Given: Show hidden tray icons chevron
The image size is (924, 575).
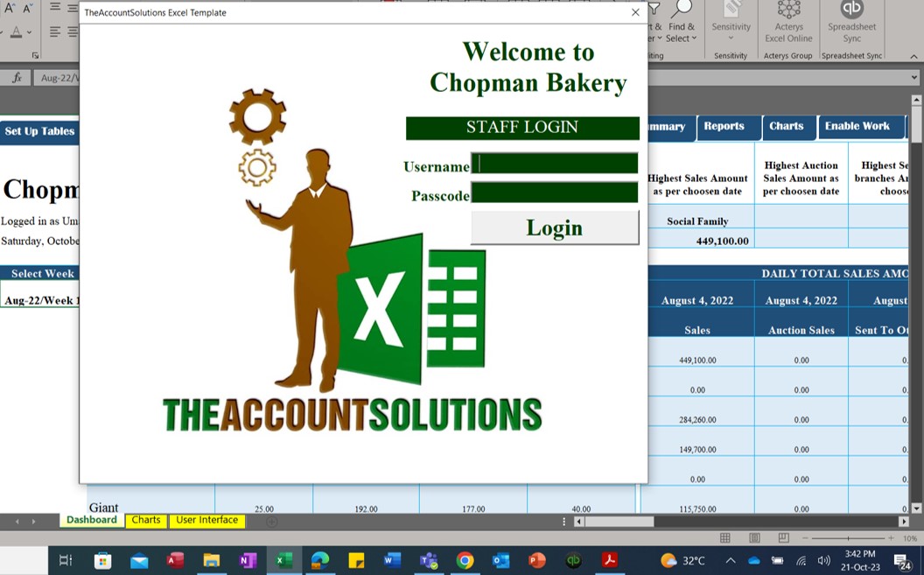Looking at the screenshot, I should pos(730,560).
